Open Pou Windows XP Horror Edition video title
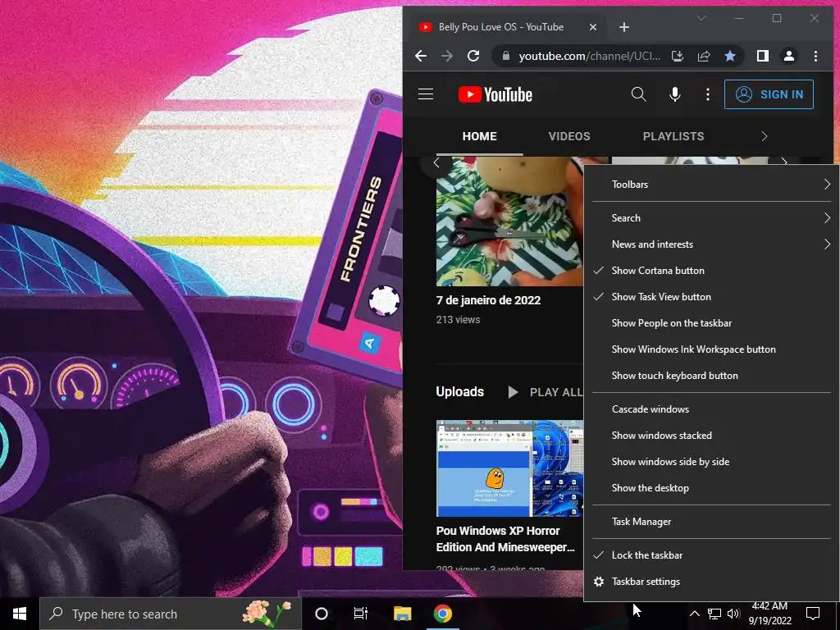The width and height of the screenshot is (840, 630). 505,539
